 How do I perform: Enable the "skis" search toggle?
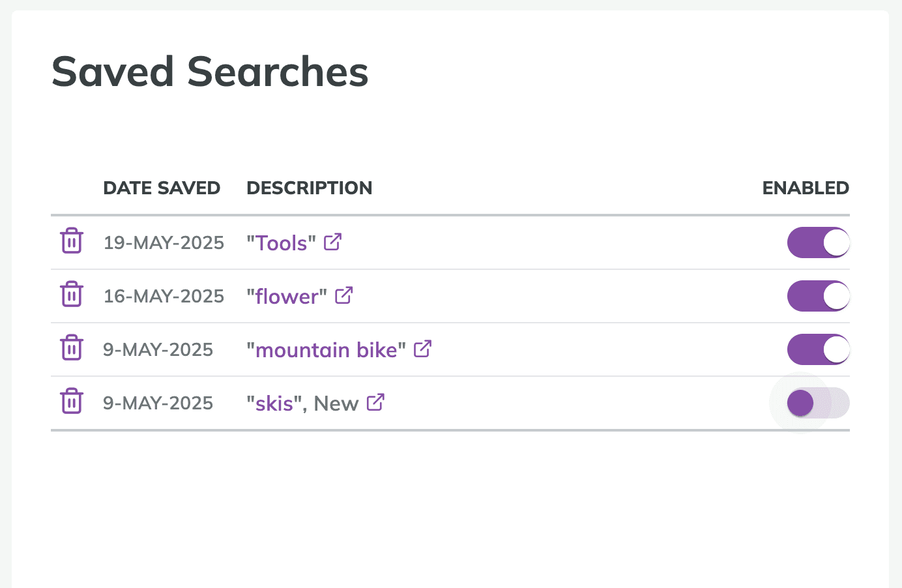(x=818, y=403)
